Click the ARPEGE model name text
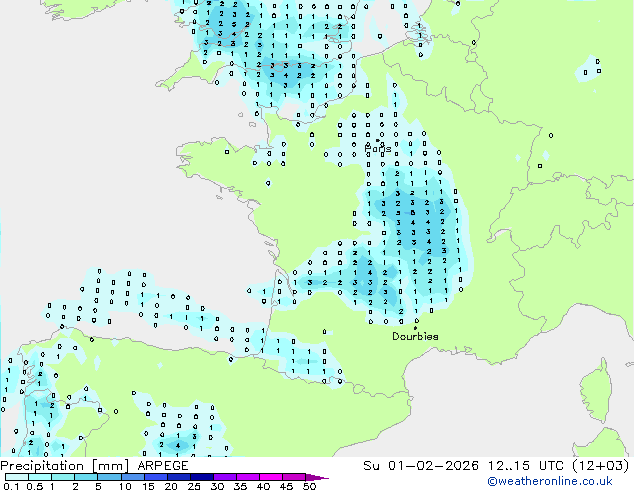Image resolution: width=634 pixels, height=490 pixels. coord(163,466)
